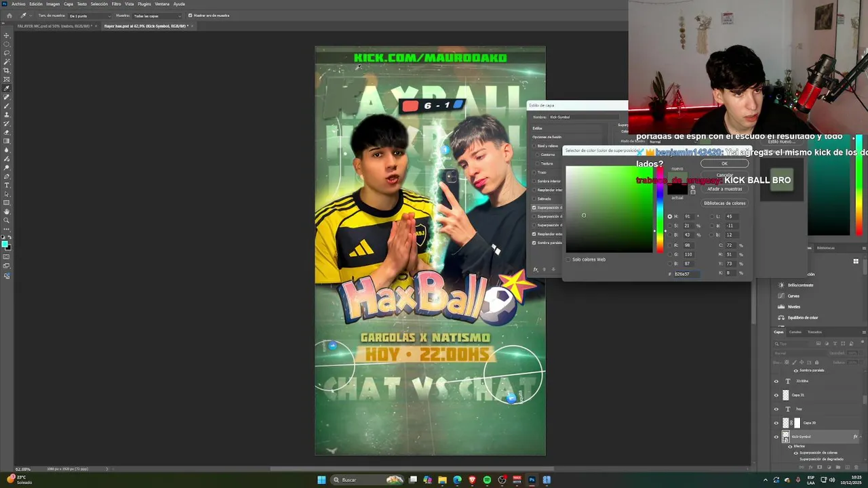Enable the Trazo style checkbox
Screen dimensions: 868x488
tap(534, 172)
